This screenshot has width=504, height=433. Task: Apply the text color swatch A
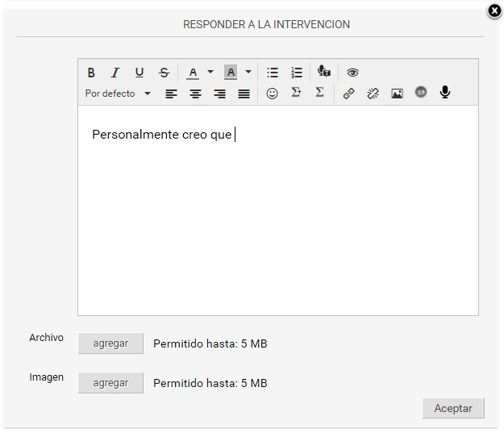click(193, 73)
